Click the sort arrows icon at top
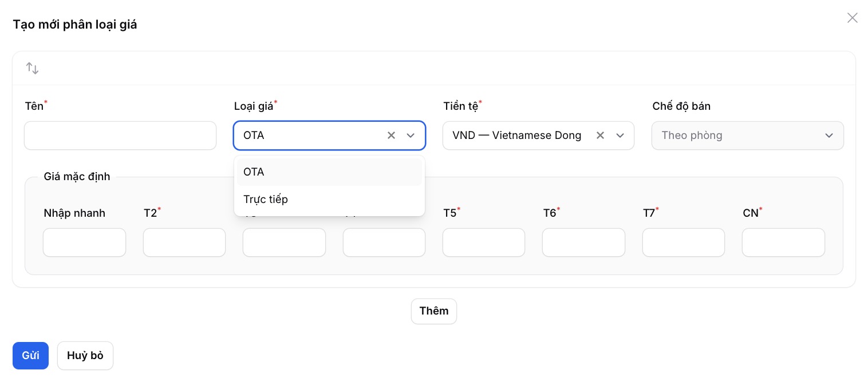Image resolution: width=868 pixels, height=382 pixels. [32, 69]
